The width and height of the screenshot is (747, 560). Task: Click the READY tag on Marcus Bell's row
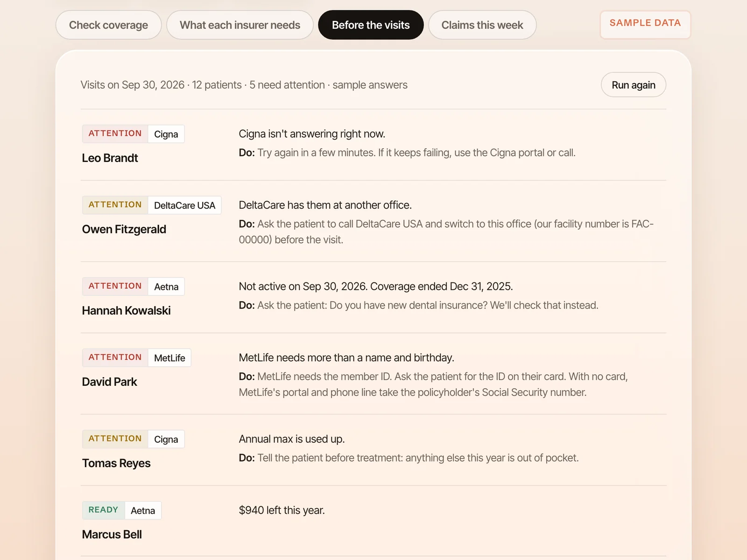tap(103, 510)
